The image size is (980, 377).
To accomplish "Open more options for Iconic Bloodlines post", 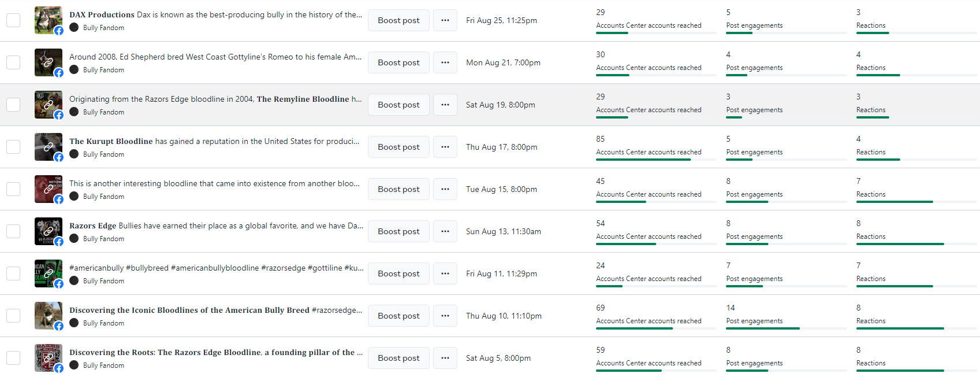I will [445, 316].
